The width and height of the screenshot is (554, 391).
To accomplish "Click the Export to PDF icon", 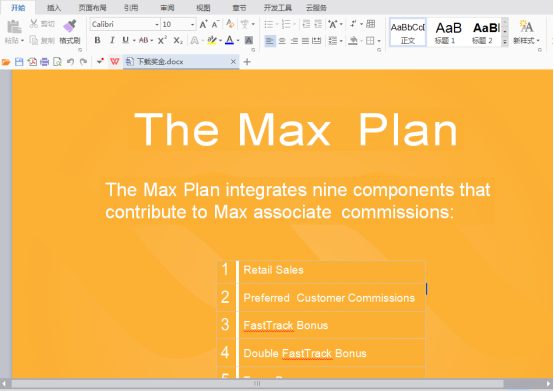I will (32, 62).
